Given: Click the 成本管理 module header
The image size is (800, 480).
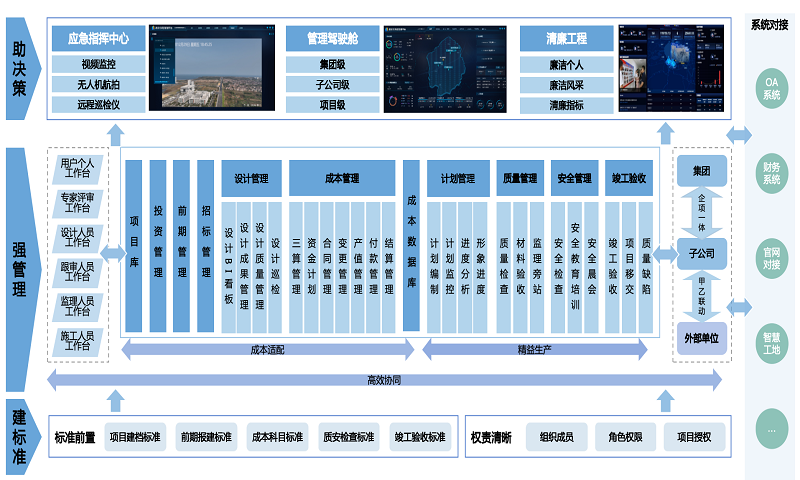Looking at the screenshot, I should [342, 178].
